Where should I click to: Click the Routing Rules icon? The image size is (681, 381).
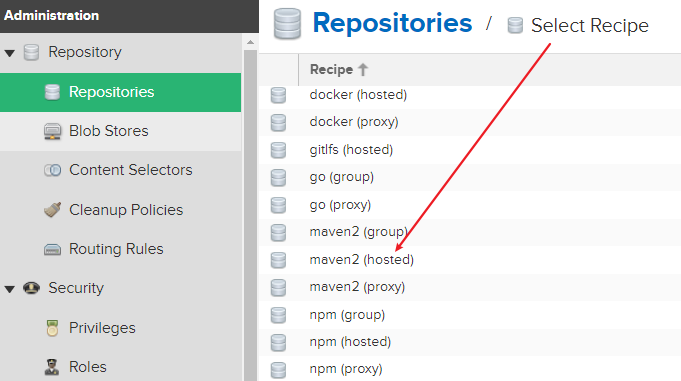[x=53, y=249]
